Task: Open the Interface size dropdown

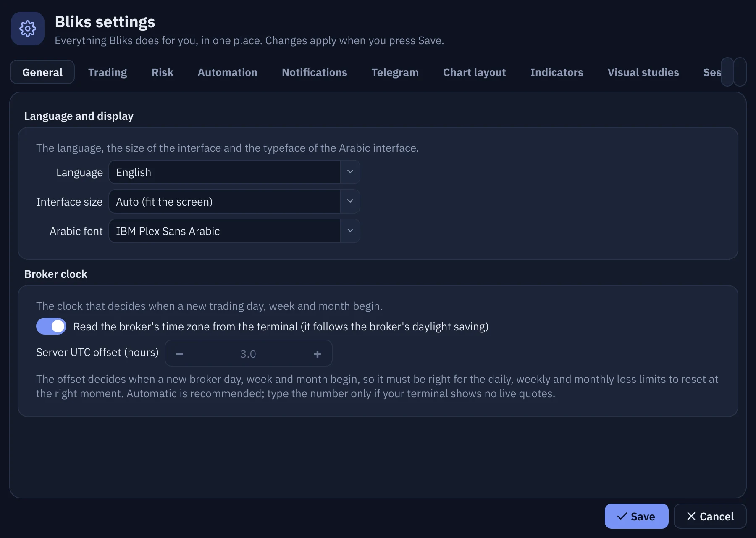Action: [x=234, y=201]
